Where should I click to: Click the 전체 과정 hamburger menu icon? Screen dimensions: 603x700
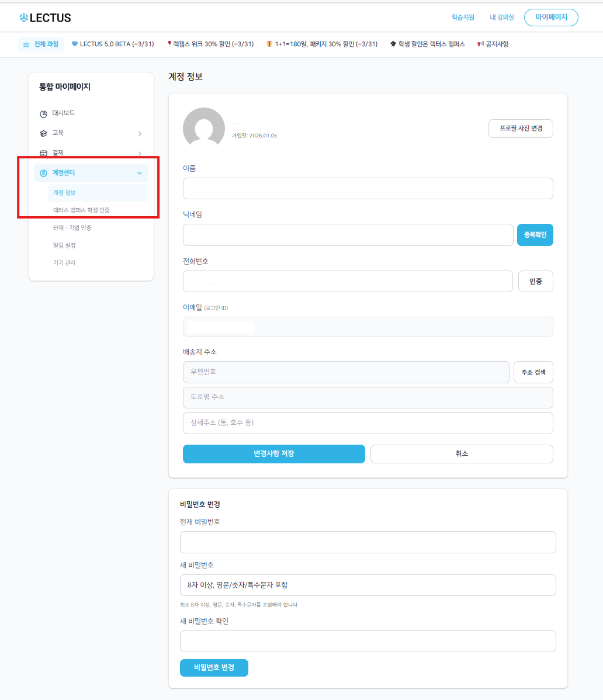[26, 44]
